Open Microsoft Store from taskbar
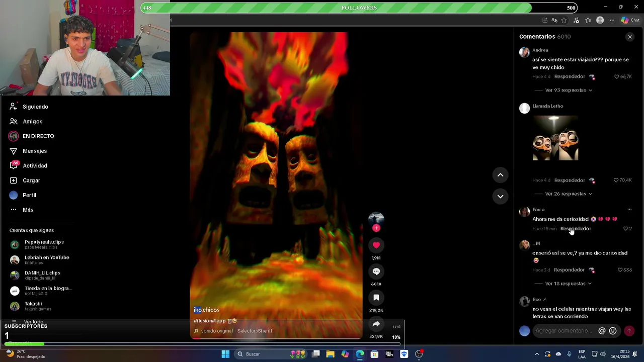 click(x=374, y=354)
